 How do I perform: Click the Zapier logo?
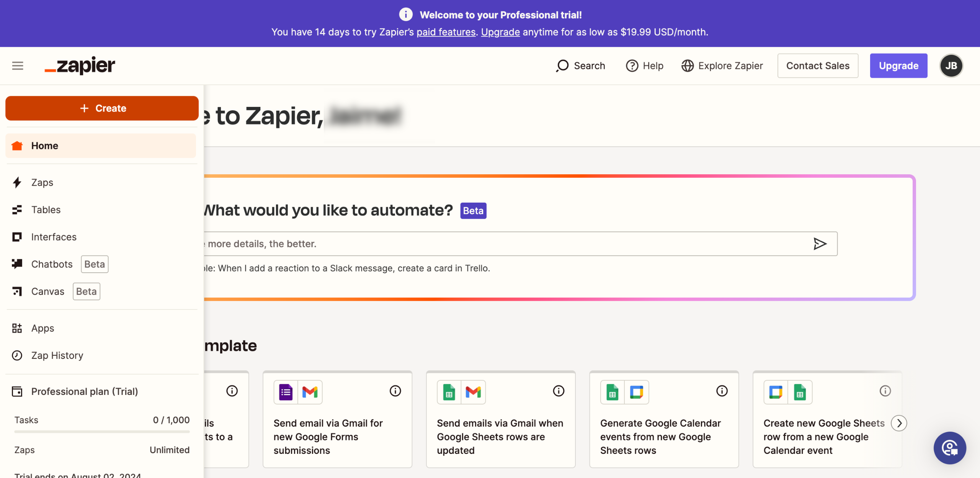tap(80, 66)
